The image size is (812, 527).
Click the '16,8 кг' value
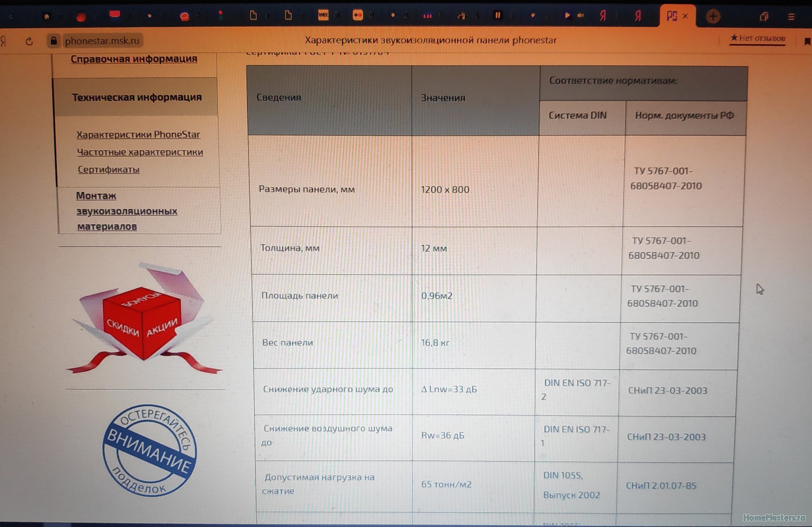click(x=435, y=343)
